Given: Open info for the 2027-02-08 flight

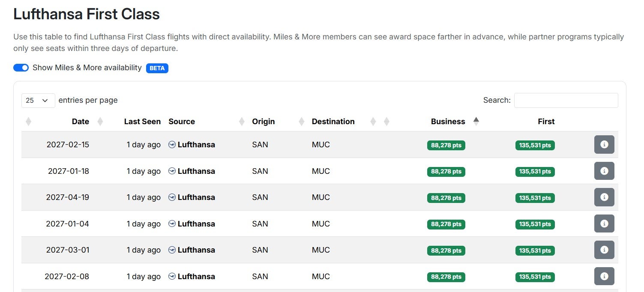Looking at the screenshot, I should tap(604, 276).
